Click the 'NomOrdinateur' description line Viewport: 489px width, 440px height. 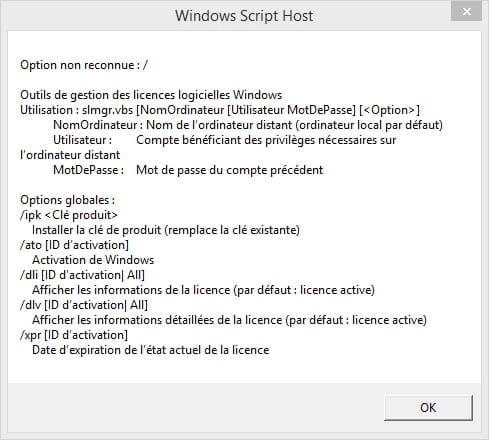(248, 125)
